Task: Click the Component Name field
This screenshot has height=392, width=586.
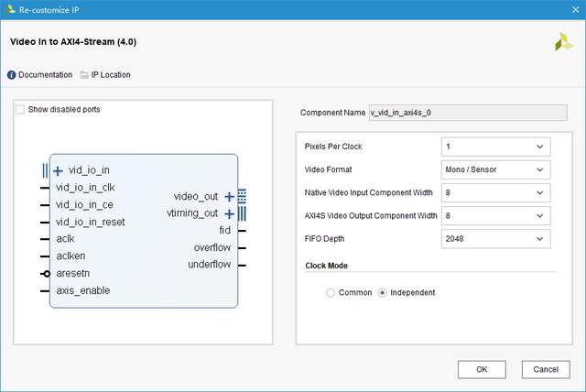Action: [x=468, y=113]
